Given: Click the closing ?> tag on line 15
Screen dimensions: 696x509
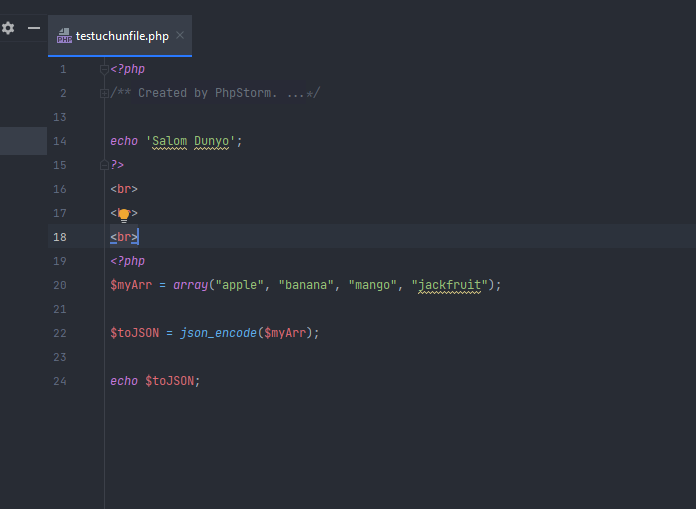Looking at the screenshot, I should coord(117,165).
